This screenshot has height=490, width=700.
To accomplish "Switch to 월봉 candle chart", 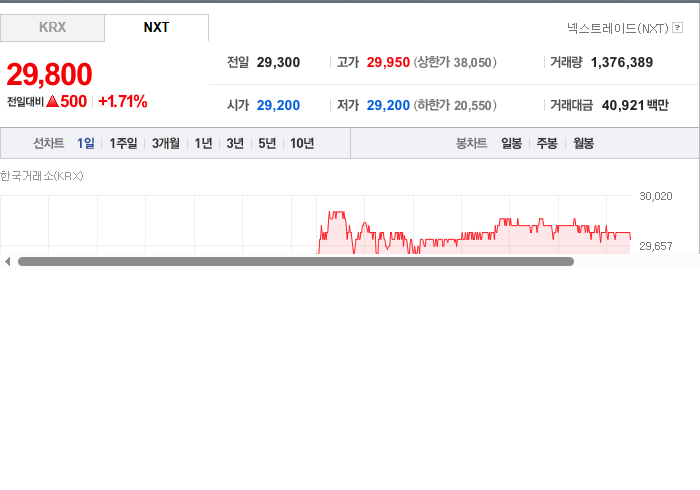I will point(583,143).
